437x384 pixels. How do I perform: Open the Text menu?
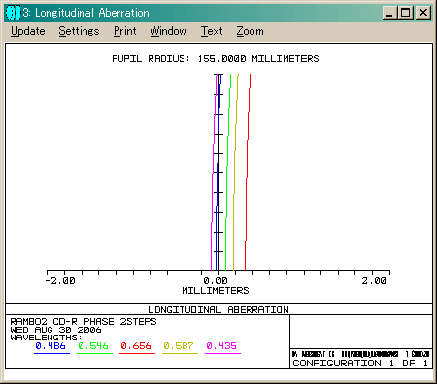(211, 31)
